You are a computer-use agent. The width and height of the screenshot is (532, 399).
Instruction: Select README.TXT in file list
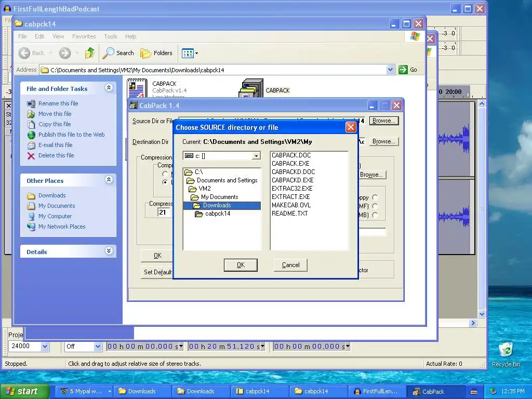click(x=290, y=214)
